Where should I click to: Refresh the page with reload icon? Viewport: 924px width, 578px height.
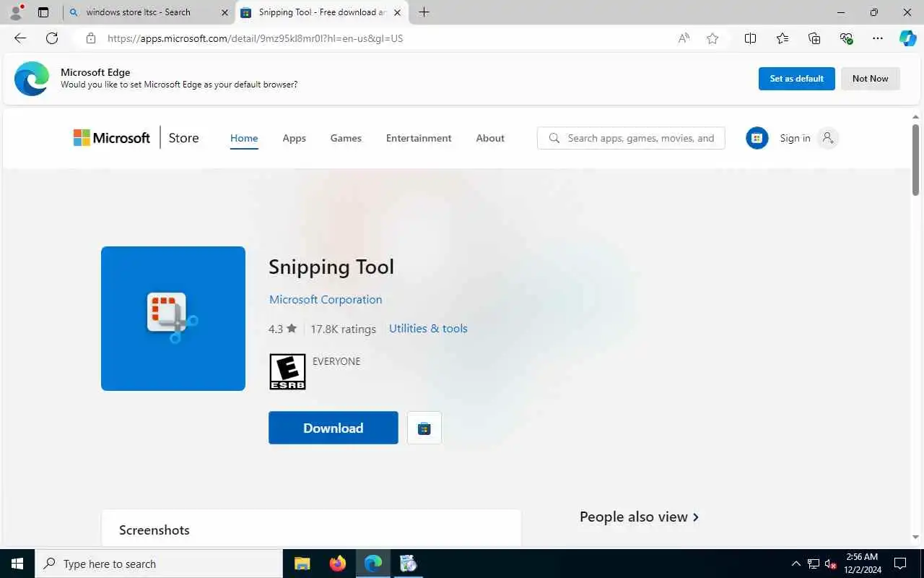pyautogui.click(x=52, y=38)
